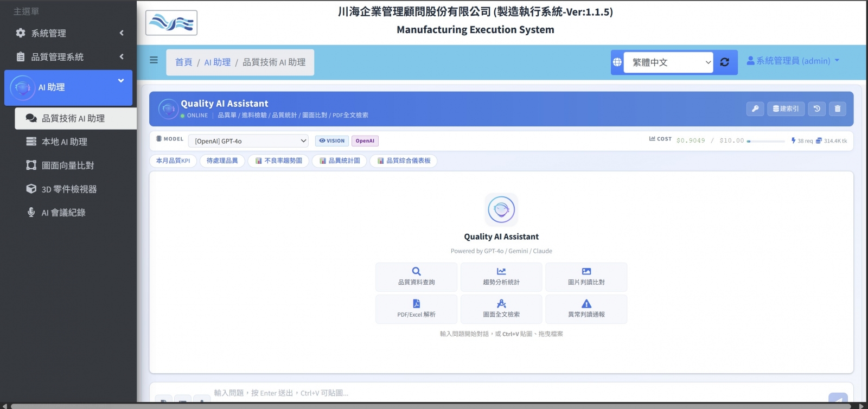This screenshot has height=409, width=868.
Task: Open chat history with the clock icon
Action: pyautogui.click(x=816, y=109)
